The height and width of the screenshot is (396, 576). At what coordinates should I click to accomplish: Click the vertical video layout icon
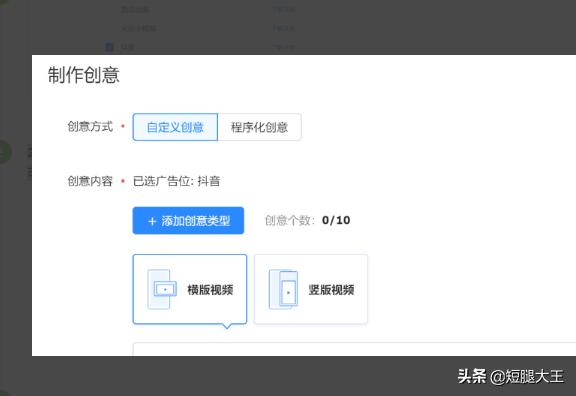click(283, 289)
